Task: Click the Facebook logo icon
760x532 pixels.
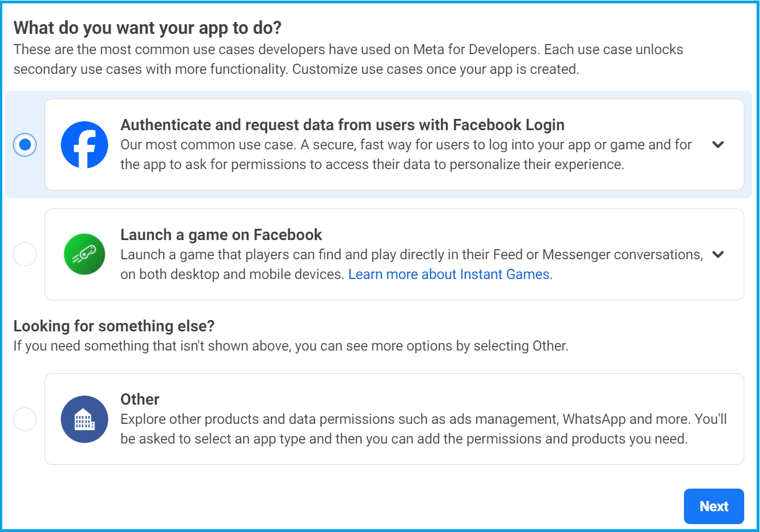Action: [85, 145]
